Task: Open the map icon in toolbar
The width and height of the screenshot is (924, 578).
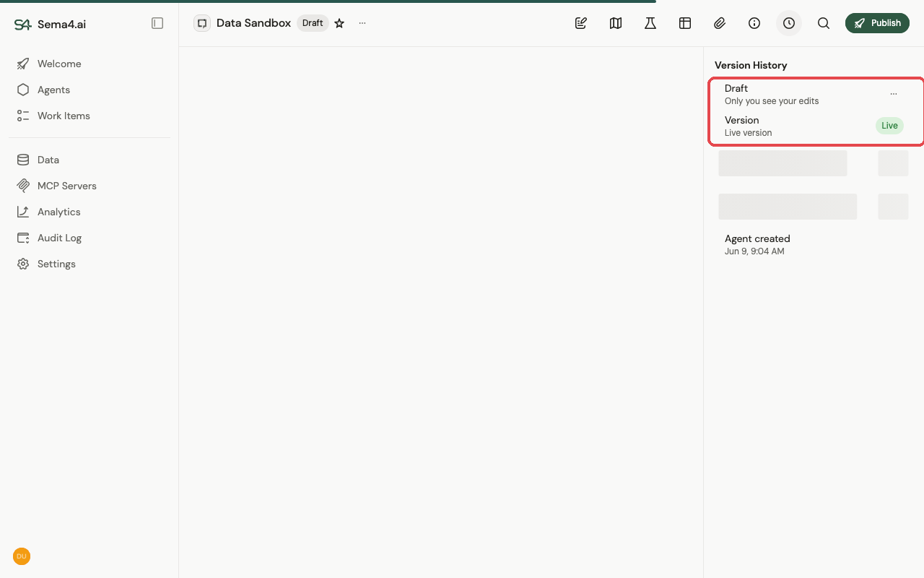Action: 616,23
